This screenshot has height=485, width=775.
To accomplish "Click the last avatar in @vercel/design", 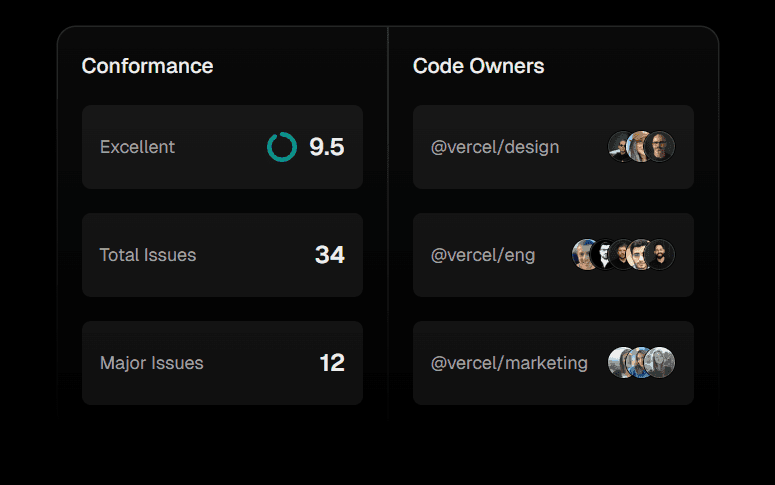I will [659, 147].
